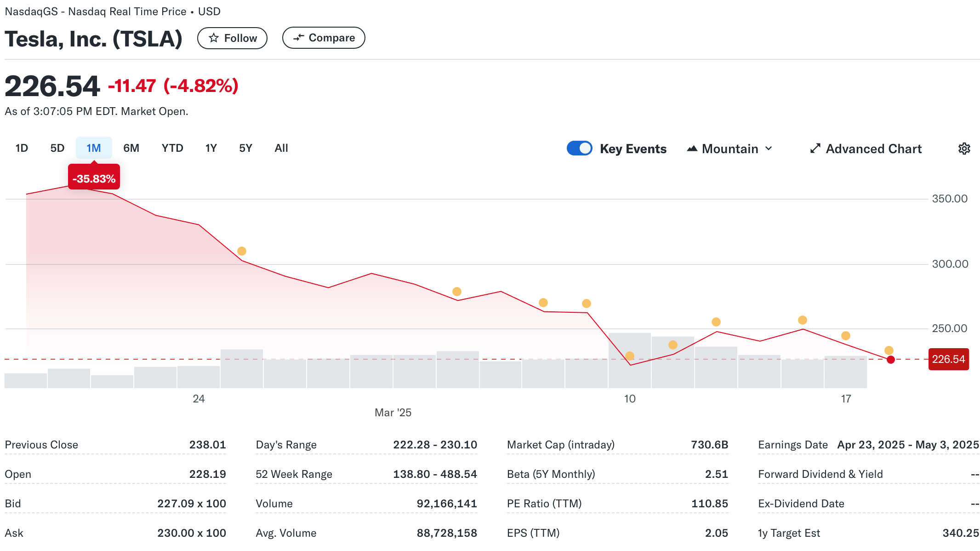Show All-time price history
The height and width of the screenshot is (551, 980).
pos(281,148)
